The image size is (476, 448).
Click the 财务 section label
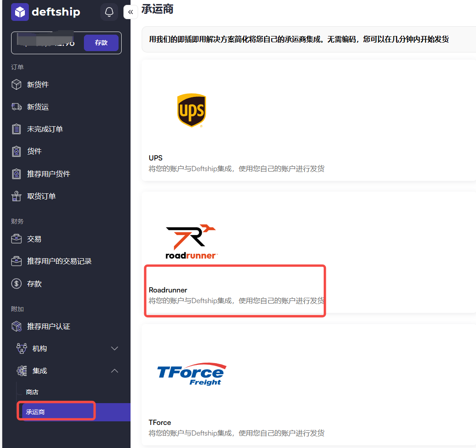(x=17, y=221)
